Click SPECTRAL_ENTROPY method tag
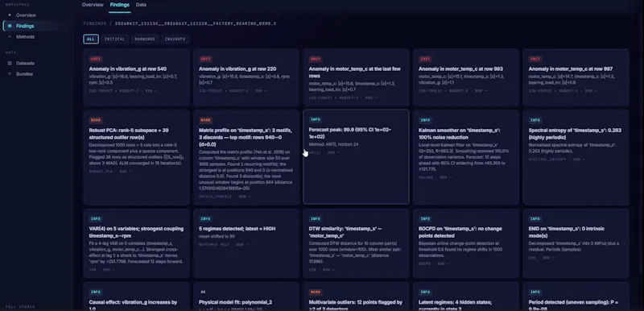 547,160
